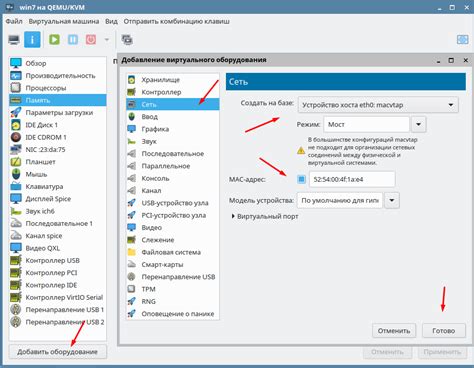Choose Видео in add hardware dialog
The height and width of the screenshot is (368, 474).
pos(173,228)
